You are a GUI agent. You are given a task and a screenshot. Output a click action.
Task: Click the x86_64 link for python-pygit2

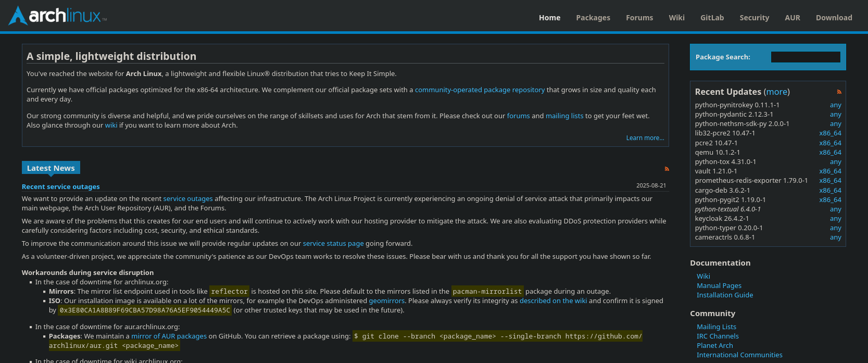click(830, 200)
